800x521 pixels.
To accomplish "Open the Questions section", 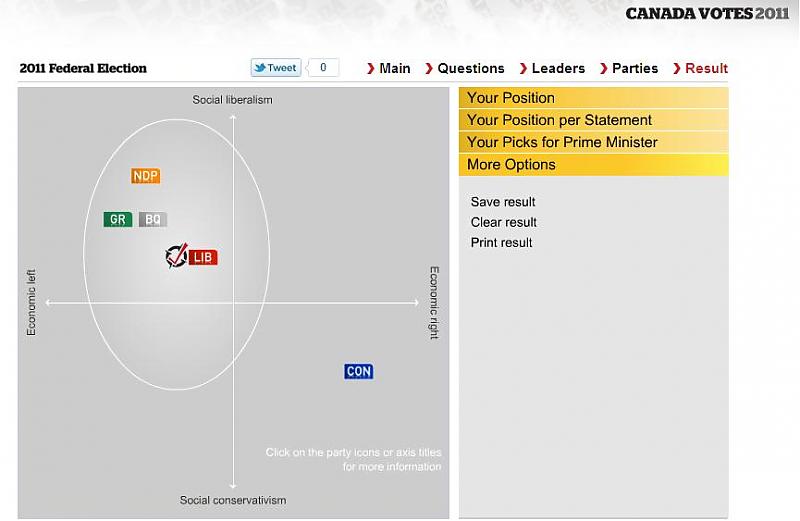I will pos(465,68).
